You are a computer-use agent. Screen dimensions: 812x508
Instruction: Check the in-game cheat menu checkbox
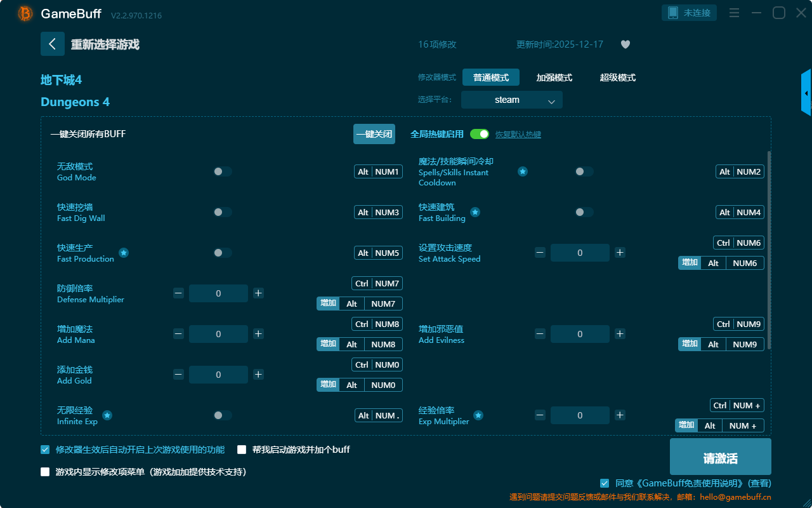[x=45, y=472]
